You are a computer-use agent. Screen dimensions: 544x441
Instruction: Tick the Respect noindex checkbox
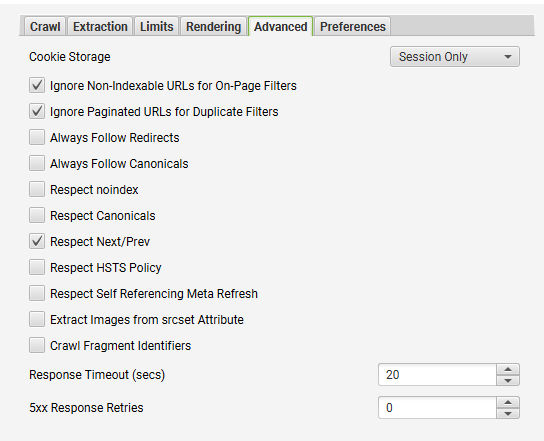(x=37, y=189)
